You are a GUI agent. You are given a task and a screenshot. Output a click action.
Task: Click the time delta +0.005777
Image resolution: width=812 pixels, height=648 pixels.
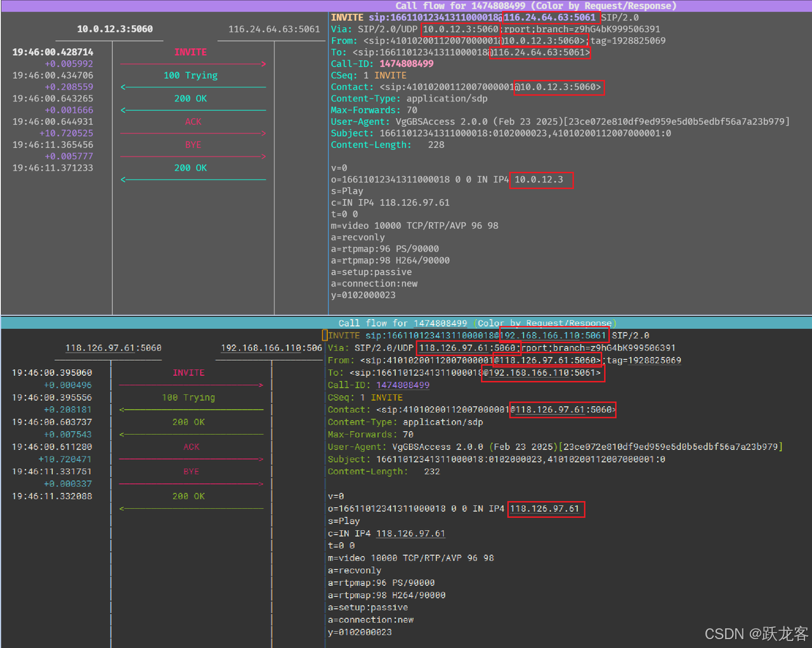(69, 157)
